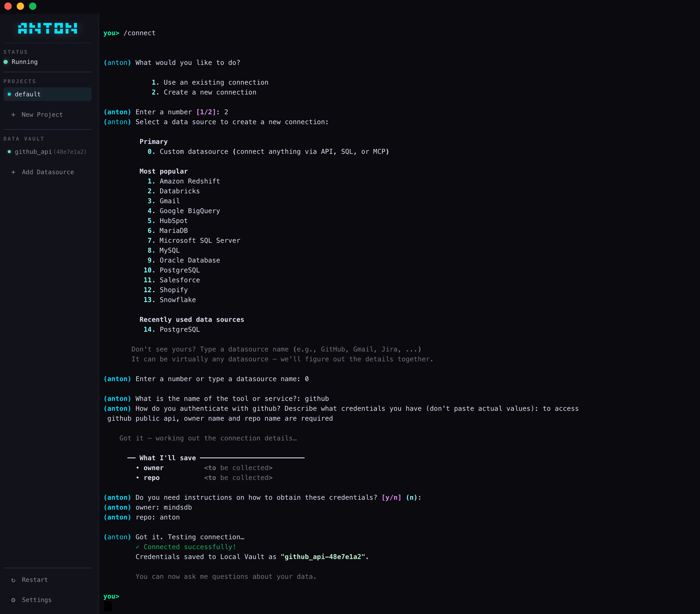Click the PROJECTS section header

20,81
